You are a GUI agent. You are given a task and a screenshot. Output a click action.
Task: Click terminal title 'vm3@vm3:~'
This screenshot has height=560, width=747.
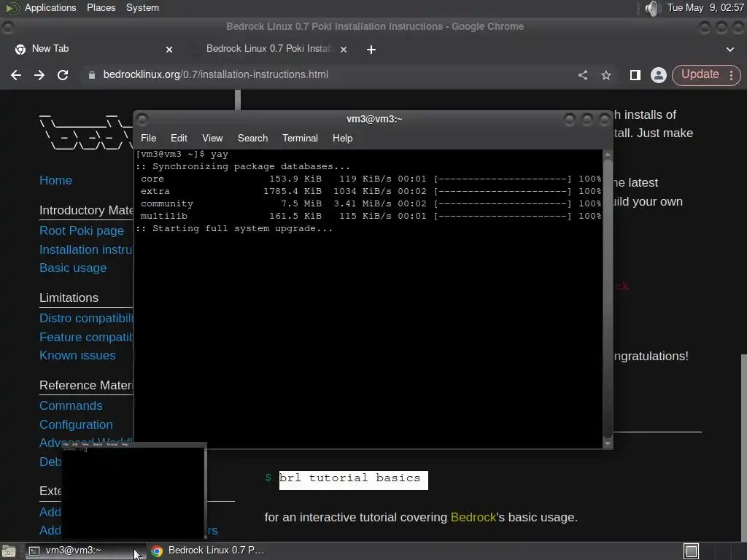pyautogui.click(x=374, y=119)
